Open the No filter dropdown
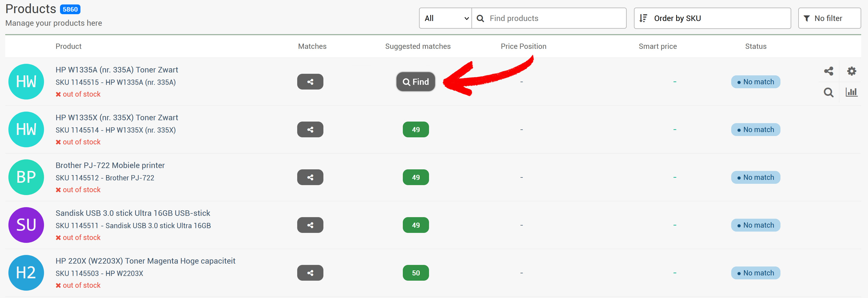The width and height of the screenshot is (868, 298). pos(829,18)
